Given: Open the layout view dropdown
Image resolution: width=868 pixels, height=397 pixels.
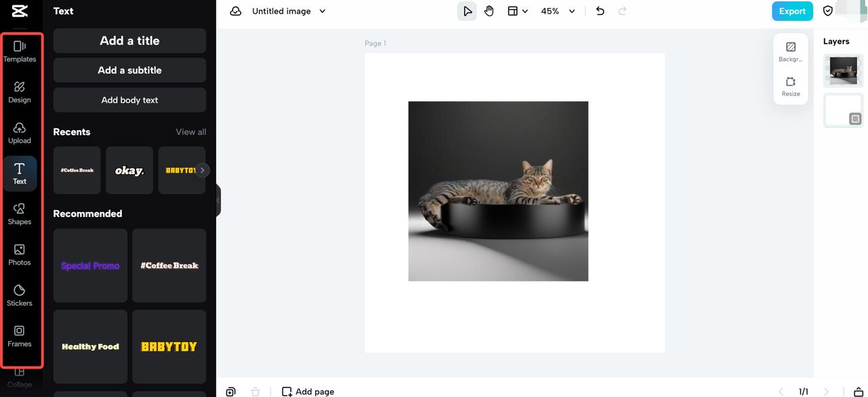Looking at the screenshot, I should point(518,11).
